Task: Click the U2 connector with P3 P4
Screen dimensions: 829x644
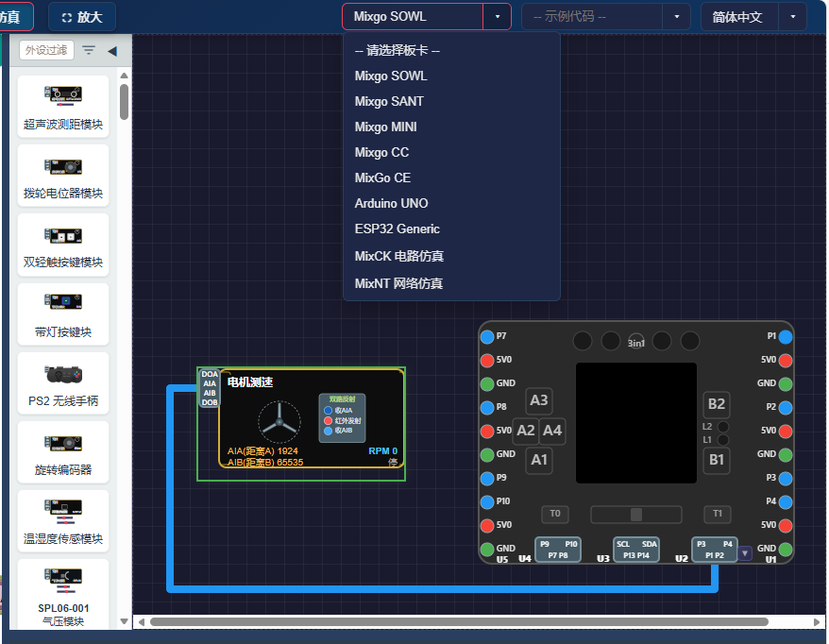Action: click(714, 550)
